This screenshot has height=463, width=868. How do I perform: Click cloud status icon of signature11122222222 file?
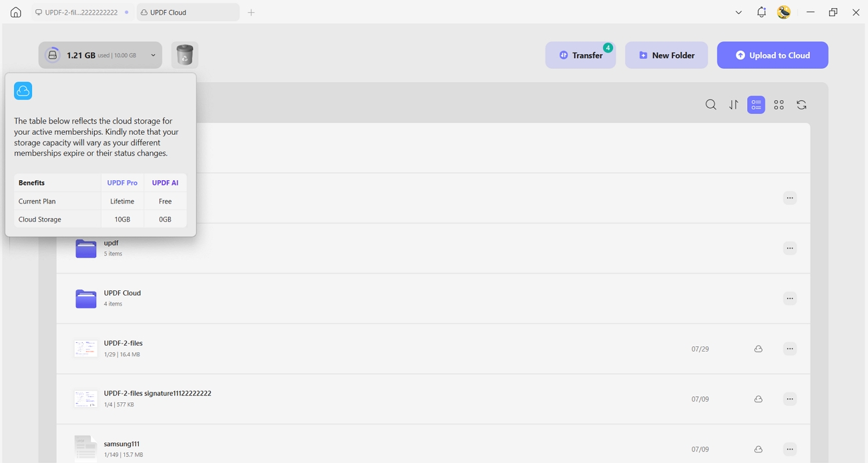click(758, 399)
